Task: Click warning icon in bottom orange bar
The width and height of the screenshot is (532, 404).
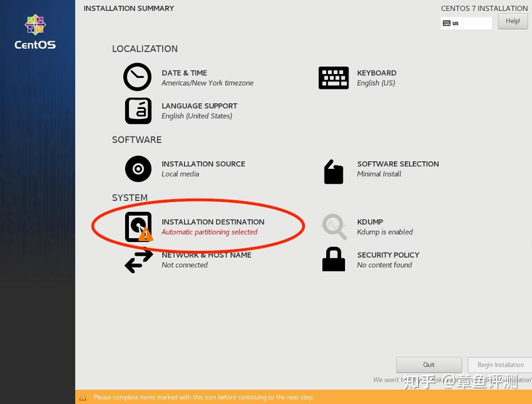Action: 83,397
